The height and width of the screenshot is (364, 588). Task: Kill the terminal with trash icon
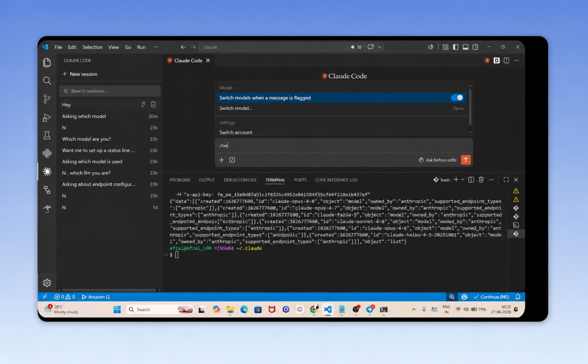(481, 180)
